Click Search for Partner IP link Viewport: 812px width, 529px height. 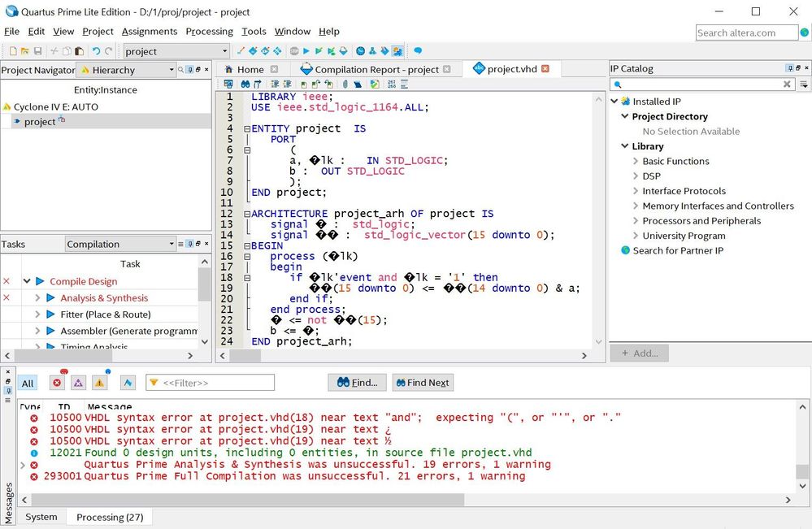point(677,250)
